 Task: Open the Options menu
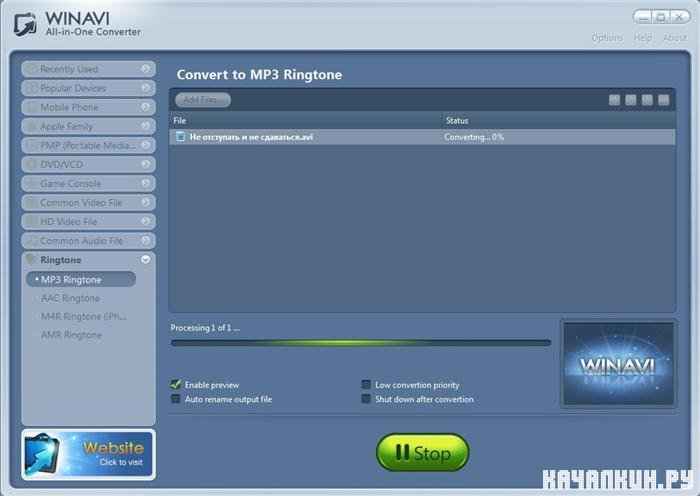[607, 38]
